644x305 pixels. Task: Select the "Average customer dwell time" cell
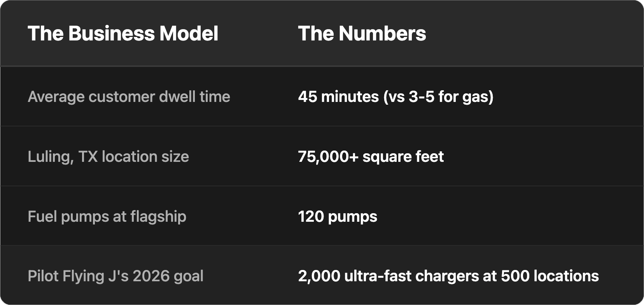[x=129, y=96]
